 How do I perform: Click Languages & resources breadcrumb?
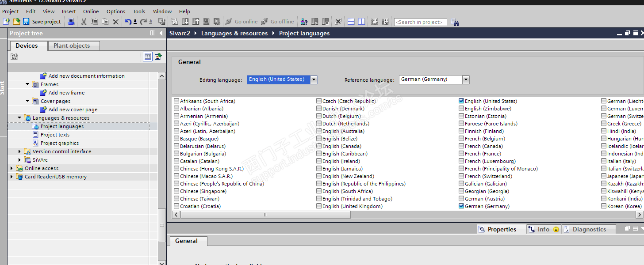coord(234,33)
